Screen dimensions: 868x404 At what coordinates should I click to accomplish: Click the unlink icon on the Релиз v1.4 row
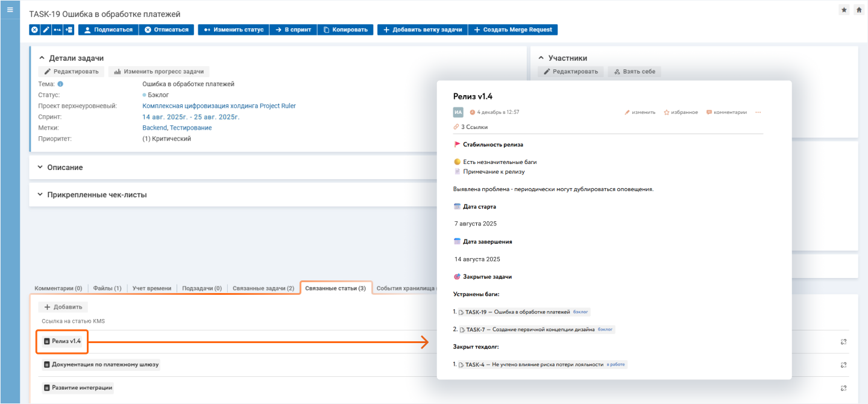coord(843,341)
